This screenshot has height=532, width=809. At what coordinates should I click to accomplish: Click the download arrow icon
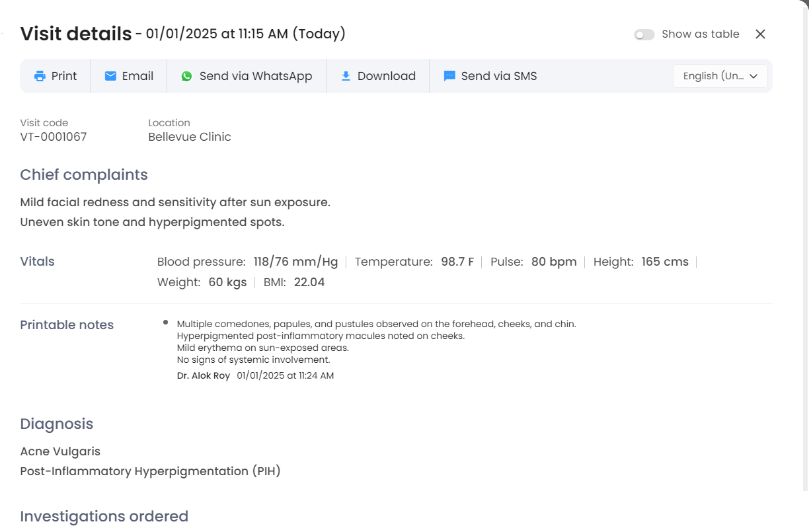346,76
